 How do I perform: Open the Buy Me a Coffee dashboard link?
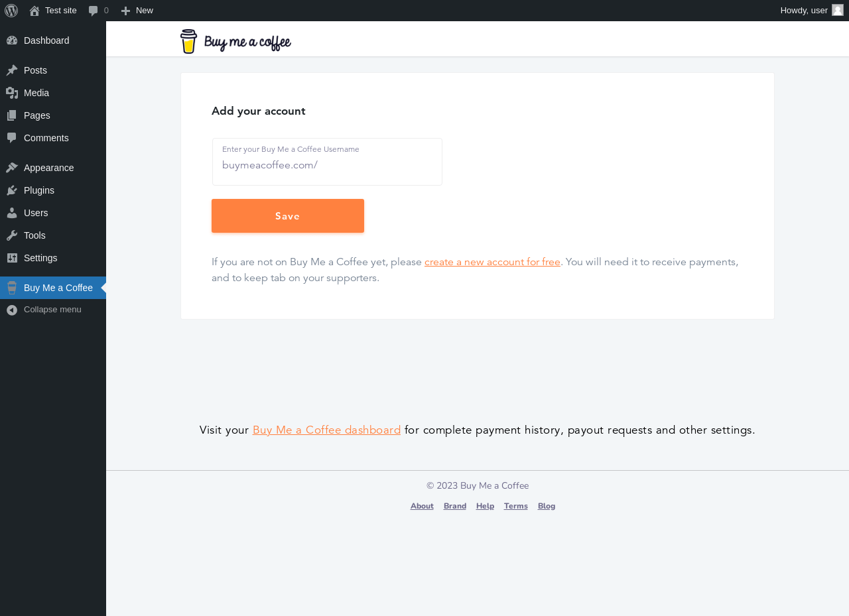pyautogui.click(x=326, y=430)
